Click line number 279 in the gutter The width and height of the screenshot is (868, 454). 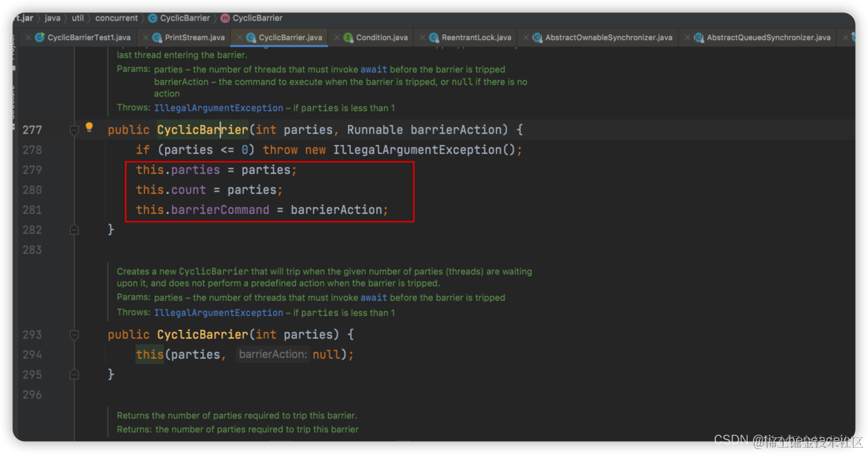(32, 170)
